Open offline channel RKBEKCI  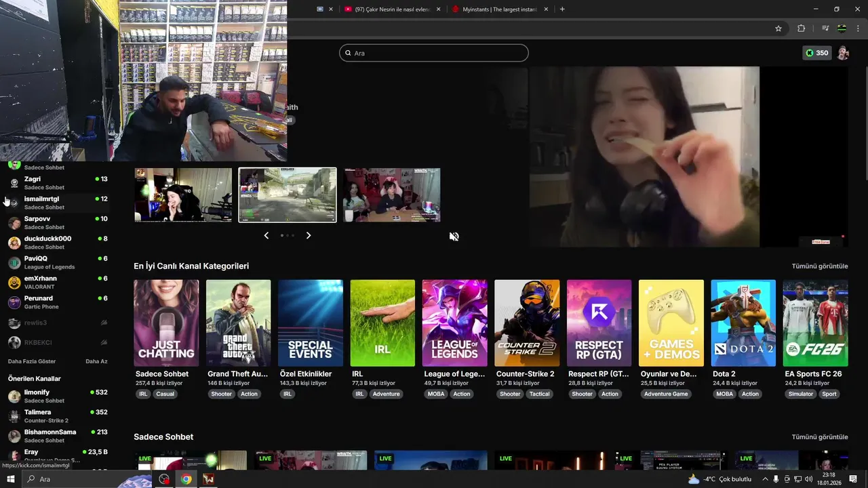coord(58,342)
